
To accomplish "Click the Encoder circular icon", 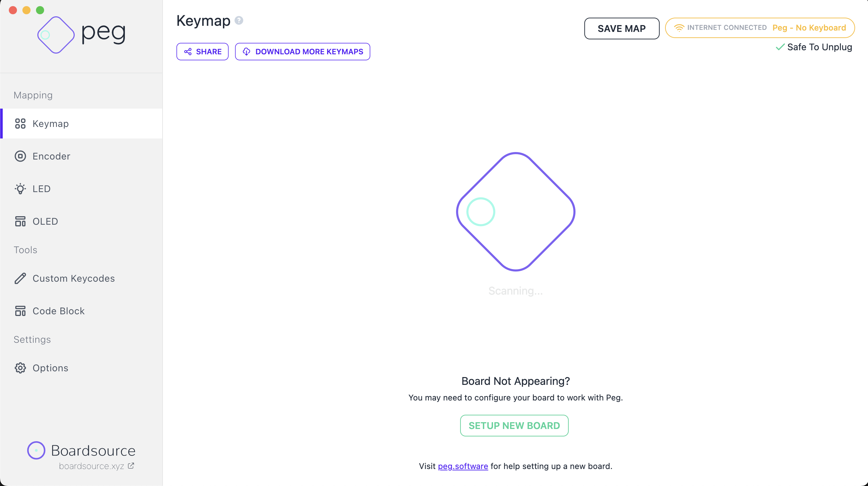I will click(20, 156).
